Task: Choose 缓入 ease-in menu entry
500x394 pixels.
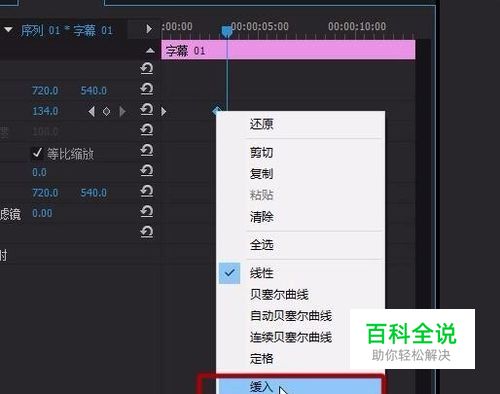Action: point(299,387)
